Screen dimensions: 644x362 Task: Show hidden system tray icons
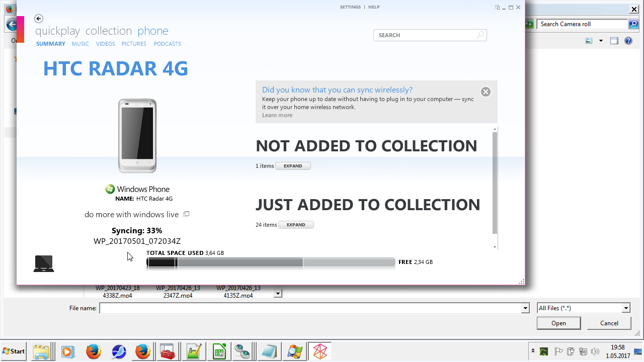tap(533, 351)
